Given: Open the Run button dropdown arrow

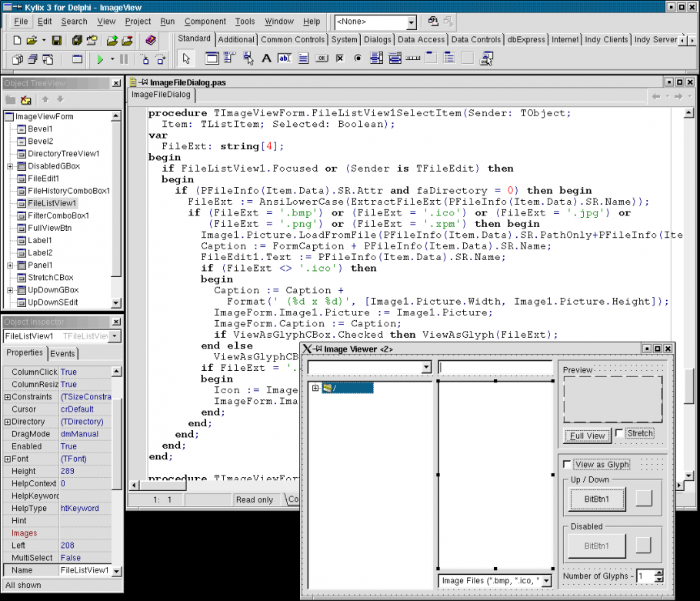Looking at the screenshot, I should 112,59.
